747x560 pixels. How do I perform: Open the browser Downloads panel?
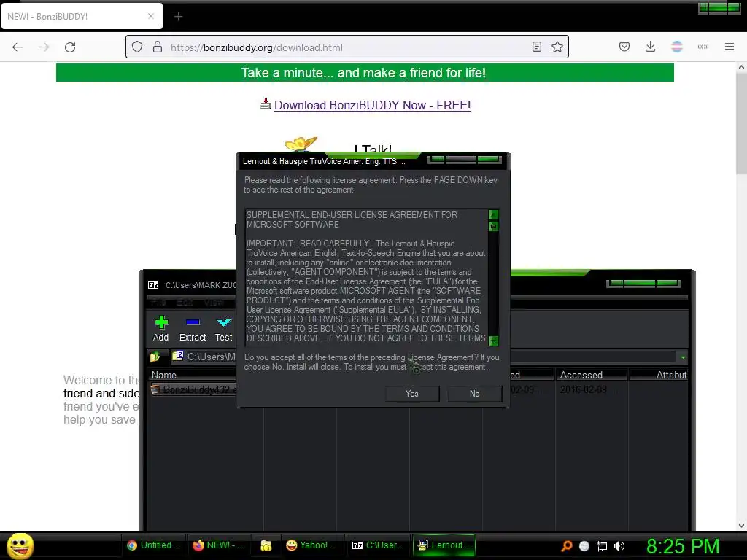(x=650, y=47)
